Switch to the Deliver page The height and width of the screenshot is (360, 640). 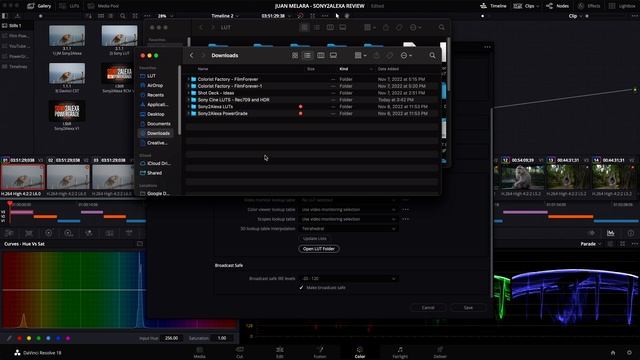440,353
